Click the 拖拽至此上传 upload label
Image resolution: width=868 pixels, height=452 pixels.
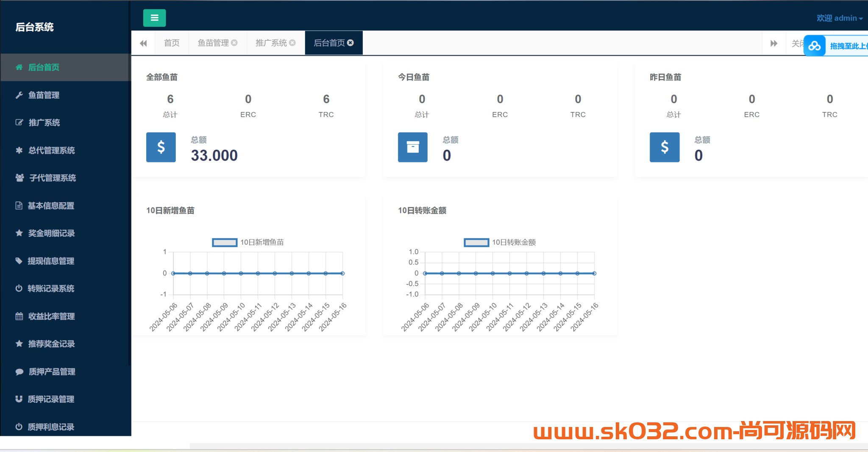849,46
